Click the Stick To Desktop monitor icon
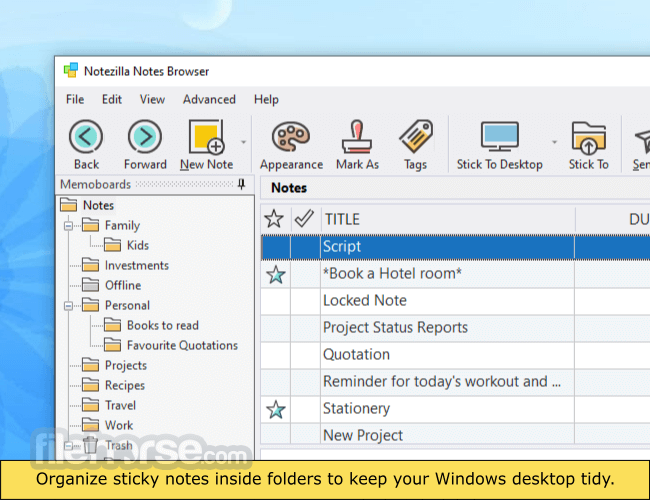This screenshot has width=650, height=500. click(500, 136)
